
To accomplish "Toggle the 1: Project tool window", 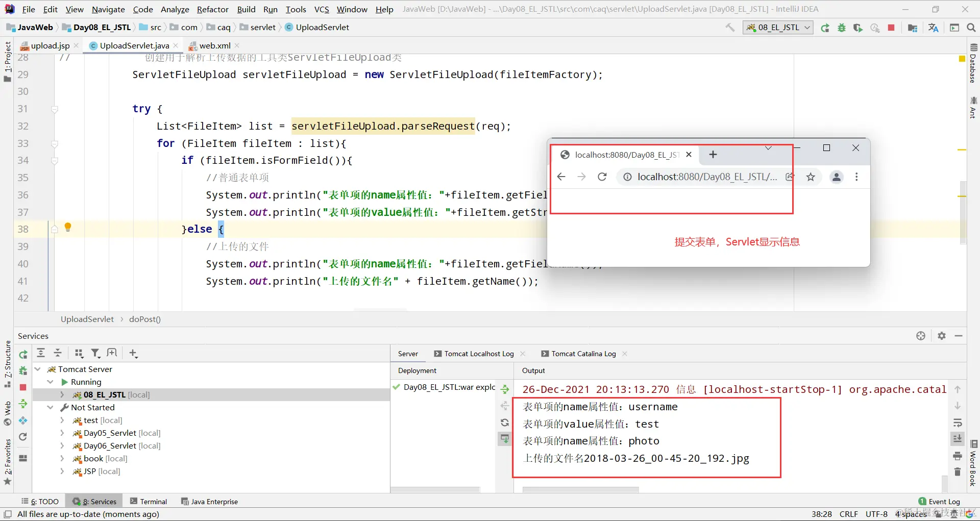I will [x=7, y=61].
